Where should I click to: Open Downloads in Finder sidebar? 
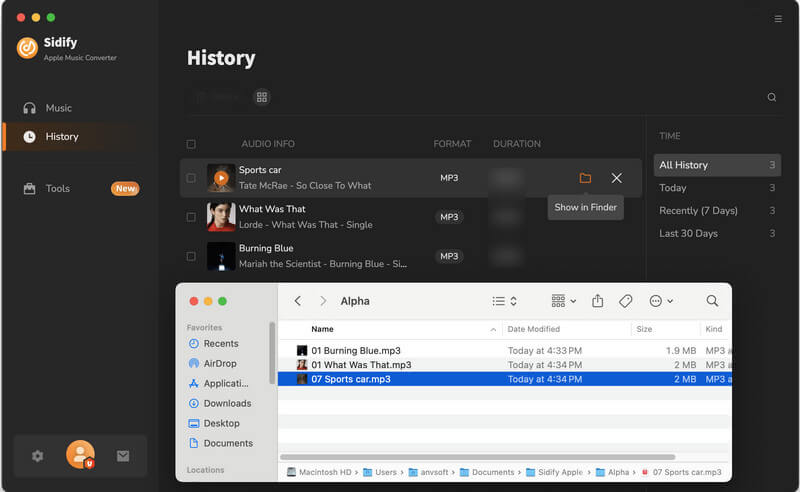click(227, 403)
